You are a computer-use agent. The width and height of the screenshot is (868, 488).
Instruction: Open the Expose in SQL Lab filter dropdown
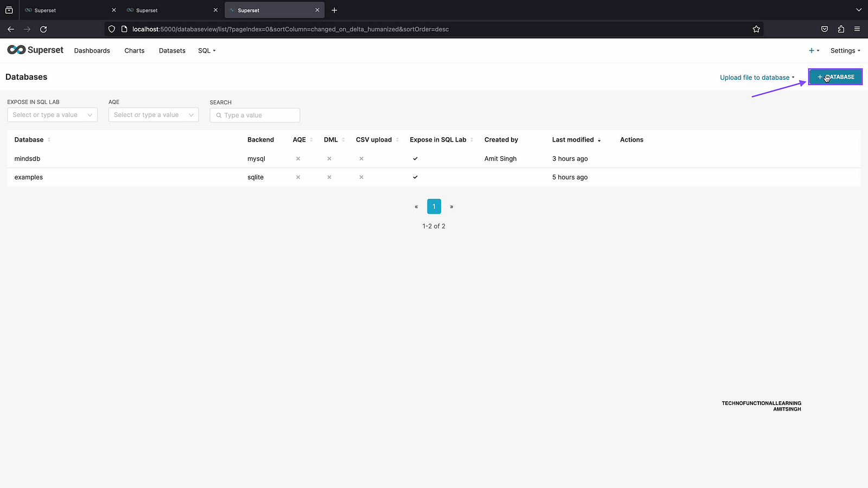52,115
